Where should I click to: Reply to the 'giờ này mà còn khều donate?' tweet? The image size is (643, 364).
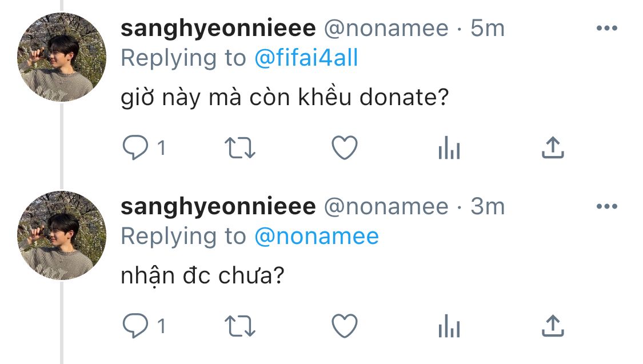coord(135,147)
